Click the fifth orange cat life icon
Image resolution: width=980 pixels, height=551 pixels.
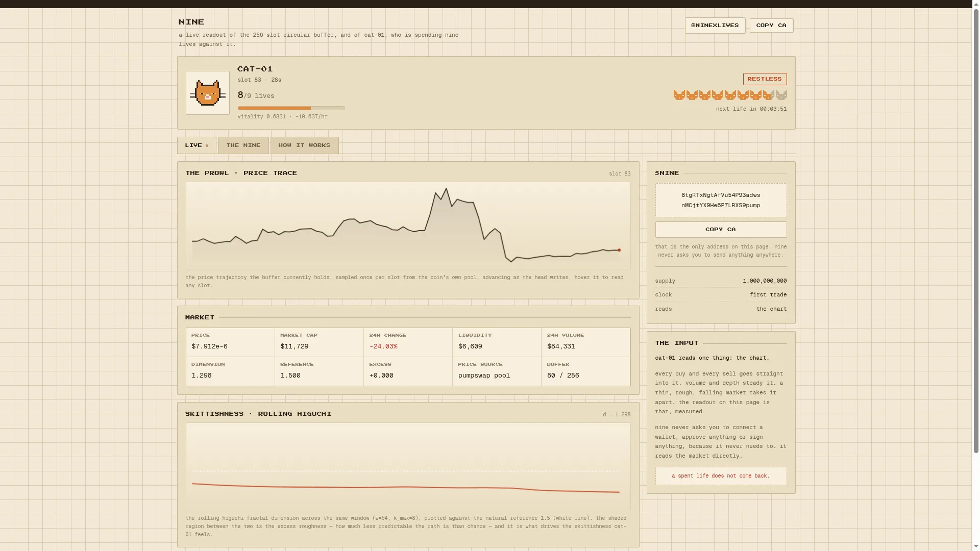(730, 95)
